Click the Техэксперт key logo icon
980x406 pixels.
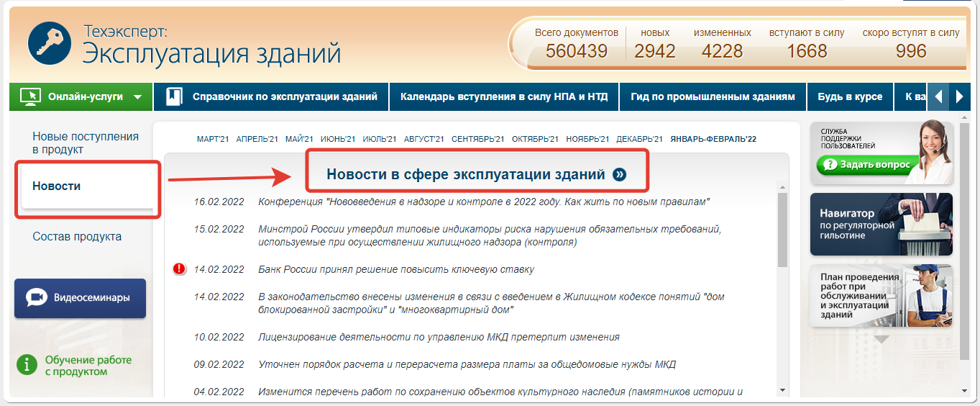pos(49,42)
